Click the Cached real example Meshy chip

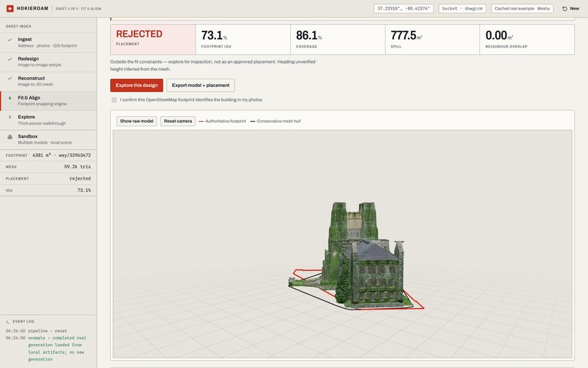tap(522, 9)
